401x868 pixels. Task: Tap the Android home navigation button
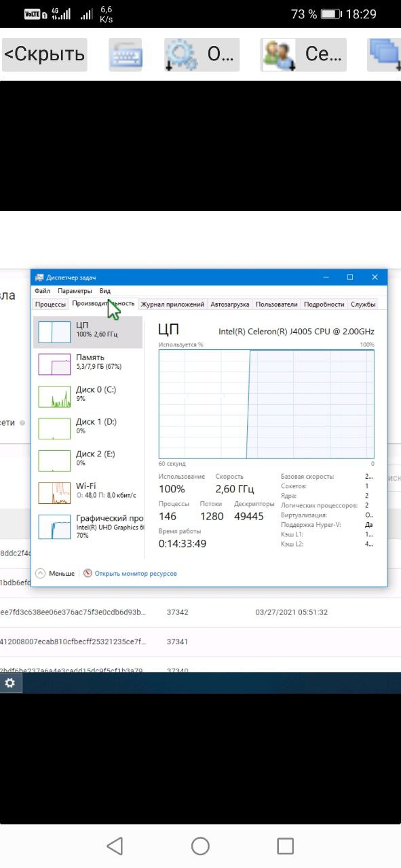200,846
